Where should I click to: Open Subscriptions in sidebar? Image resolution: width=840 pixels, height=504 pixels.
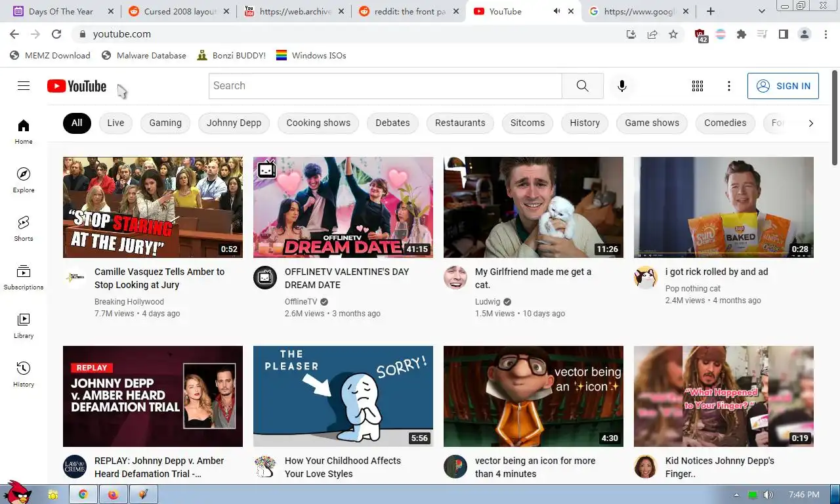24,277
